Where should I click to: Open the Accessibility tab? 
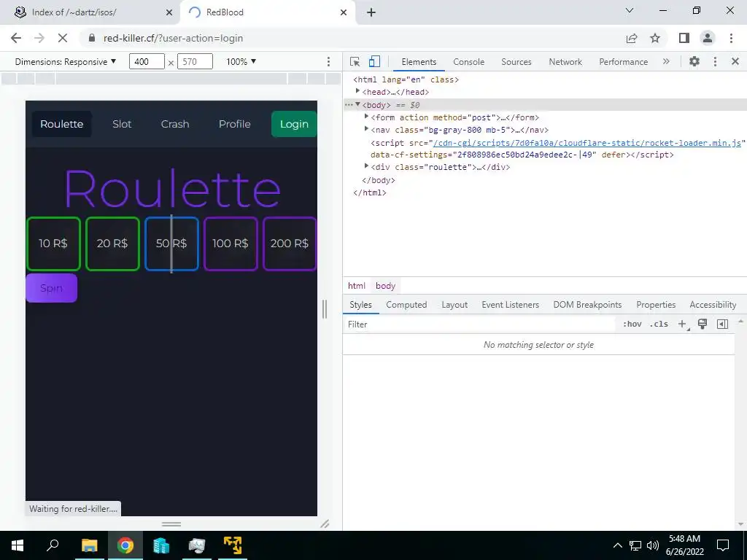pos(713,305)
